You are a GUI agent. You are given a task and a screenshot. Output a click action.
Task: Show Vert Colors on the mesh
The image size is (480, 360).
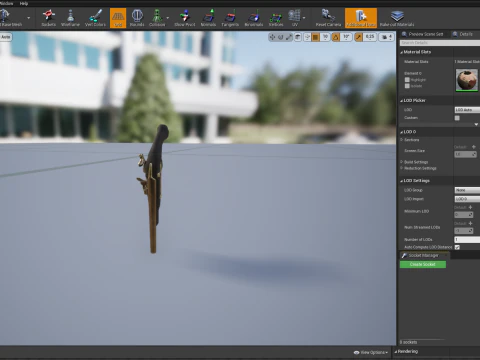pyautogui.click(x=95, y=18)
